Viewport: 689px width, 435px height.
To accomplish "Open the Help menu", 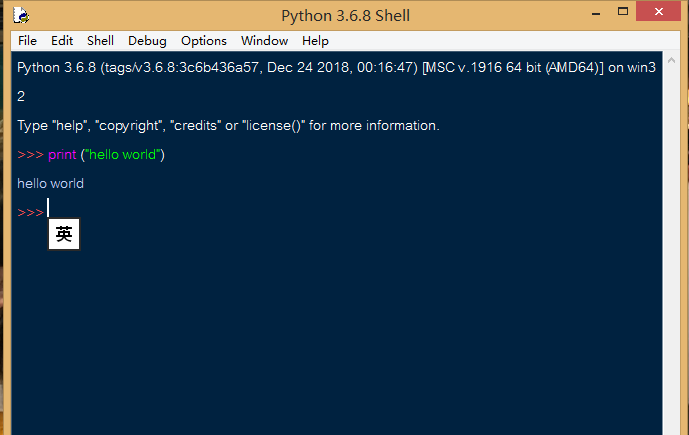I will click(x=315, y=41).
